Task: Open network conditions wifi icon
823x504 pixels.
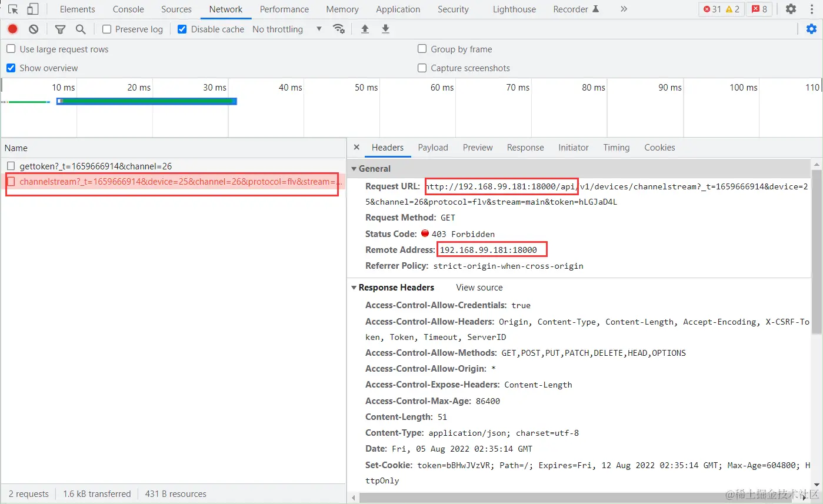Action: pos(339,29)
